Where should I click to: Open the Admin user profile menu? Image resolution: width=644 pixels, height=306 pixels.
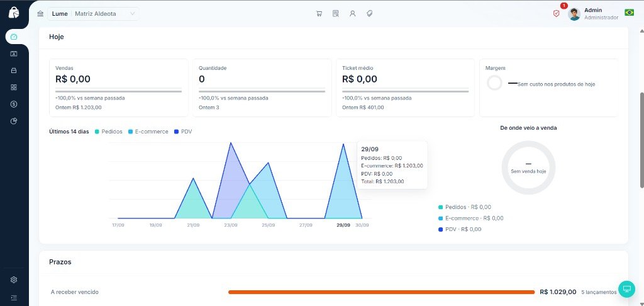(x=593, y=14)
